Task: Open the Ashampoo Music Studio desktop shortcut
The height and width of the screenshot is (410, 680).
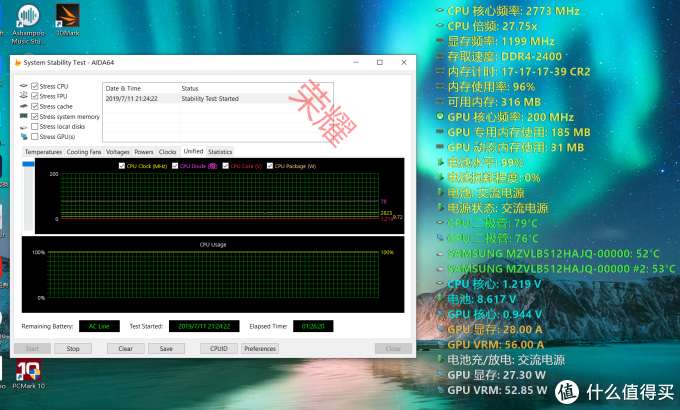Action: tap(28, 24)
